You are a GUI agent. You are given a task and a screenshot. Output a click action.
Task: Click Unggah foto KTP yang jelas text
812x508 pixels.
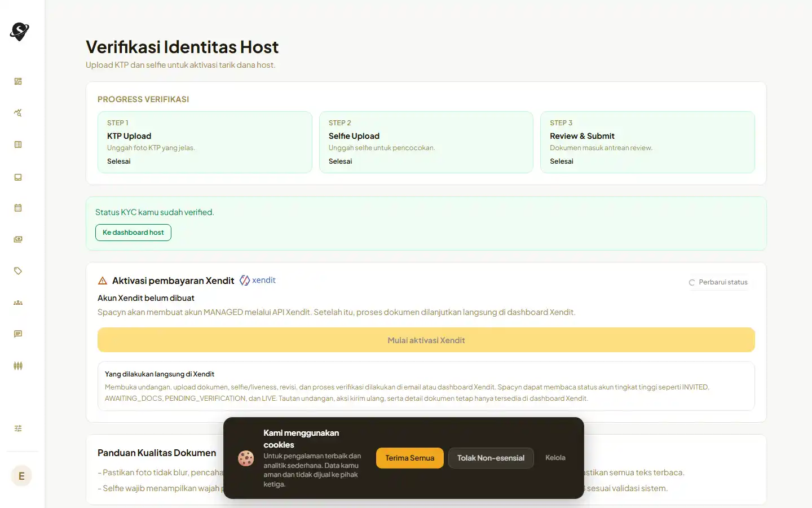pos(151,148)
